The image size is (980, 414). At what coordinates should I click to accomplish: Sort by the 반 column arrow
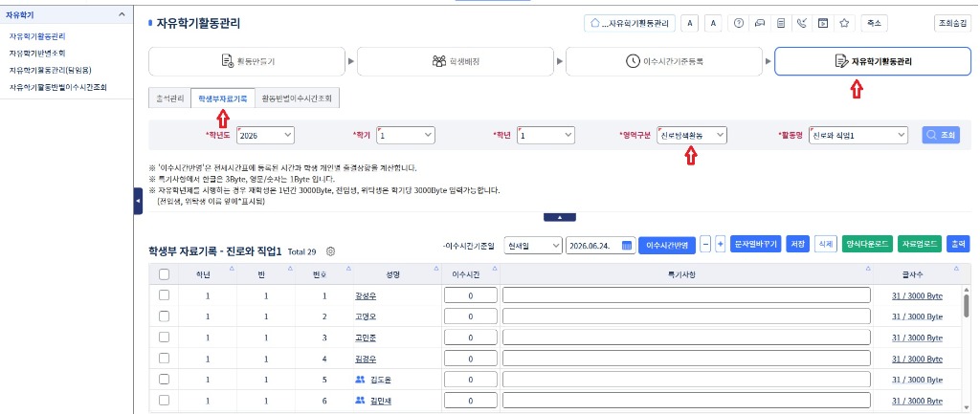point(290,269)
